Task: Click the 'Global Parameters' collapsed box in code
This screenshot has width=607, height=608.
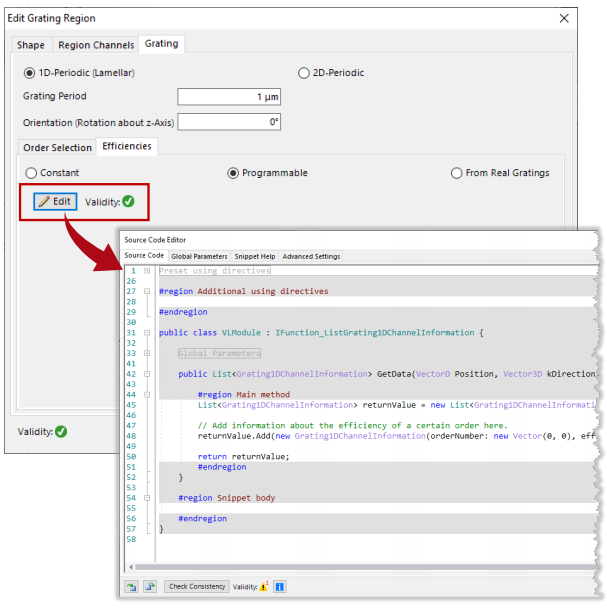Action: point(219,353)
